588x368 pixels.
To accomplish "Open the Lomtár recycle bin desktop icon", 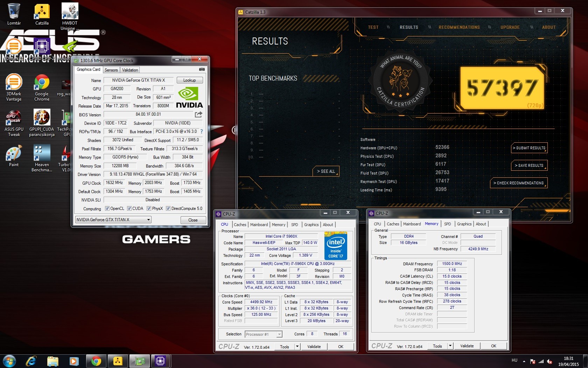I will [14, 14].
